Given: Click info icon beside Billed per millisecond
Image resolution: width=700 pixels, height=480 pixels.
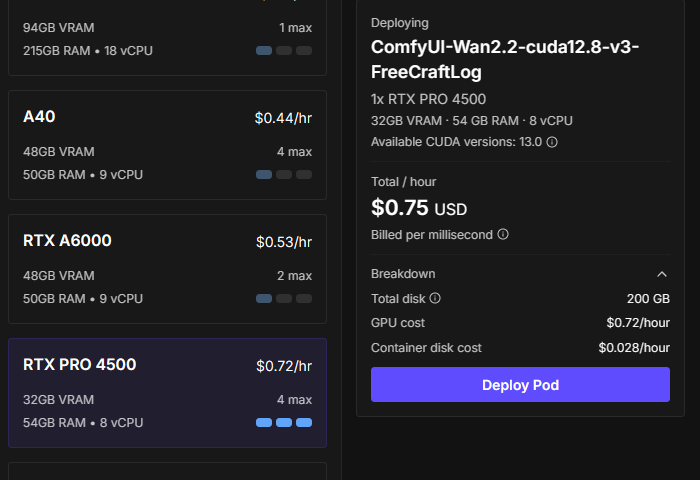Looking at the screenshot, I should click(x=503, y=234).
